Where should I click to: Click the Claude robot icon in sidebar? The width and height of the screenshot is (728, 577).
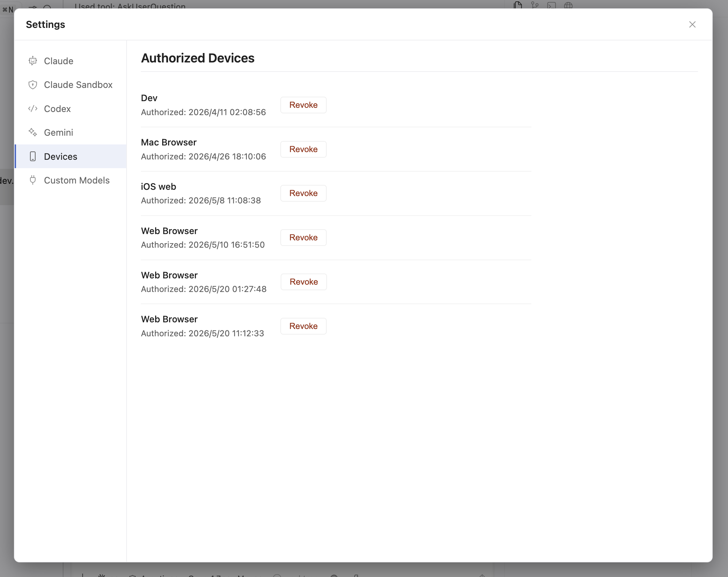(x=33, y=61)
